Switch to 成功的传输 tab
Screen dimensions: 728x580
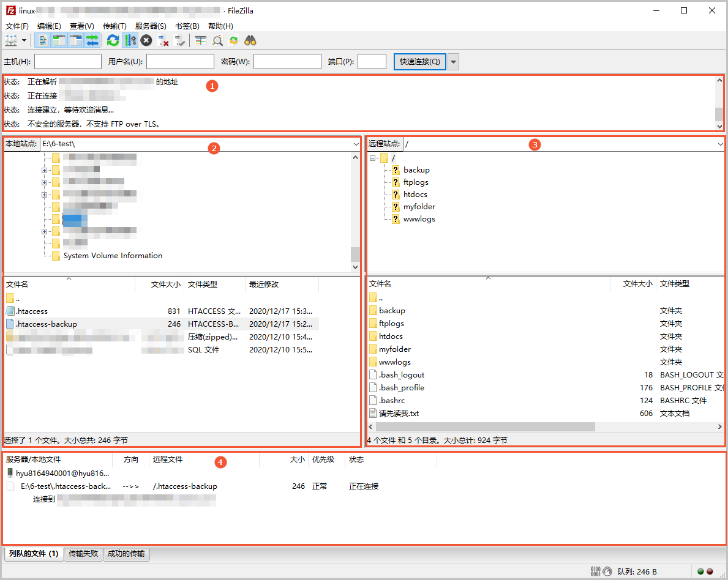pyautogui.click(x=126, y=554)
